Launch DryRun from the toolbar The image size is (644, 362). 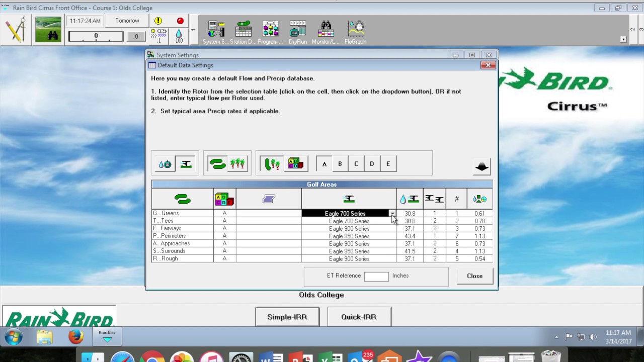pyautogui.click(x=298, y=33)
